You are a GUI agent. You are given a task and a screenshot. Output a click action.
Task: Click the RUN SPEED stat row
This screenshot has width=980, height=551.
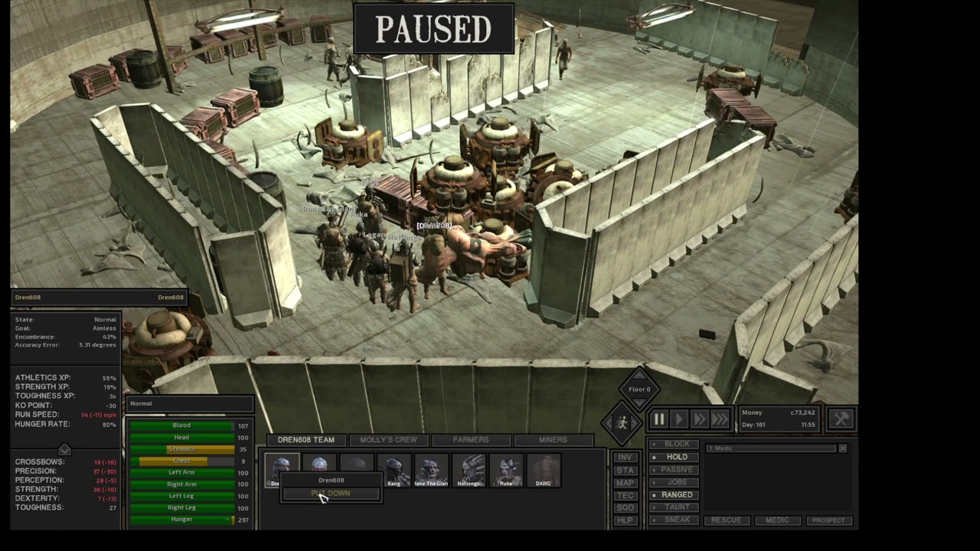coord(66,414)
